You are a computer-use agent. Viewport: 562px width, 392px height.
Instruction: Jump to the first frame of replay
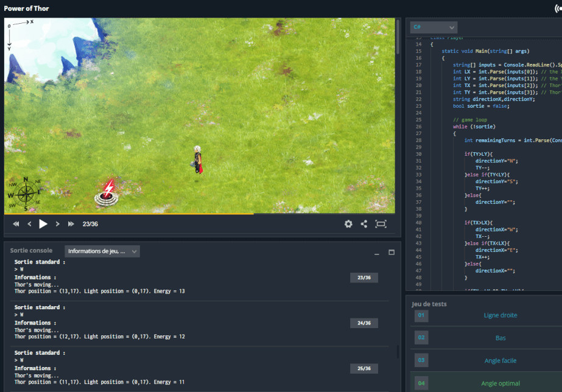pyautogui.click(x=16, y=224)
